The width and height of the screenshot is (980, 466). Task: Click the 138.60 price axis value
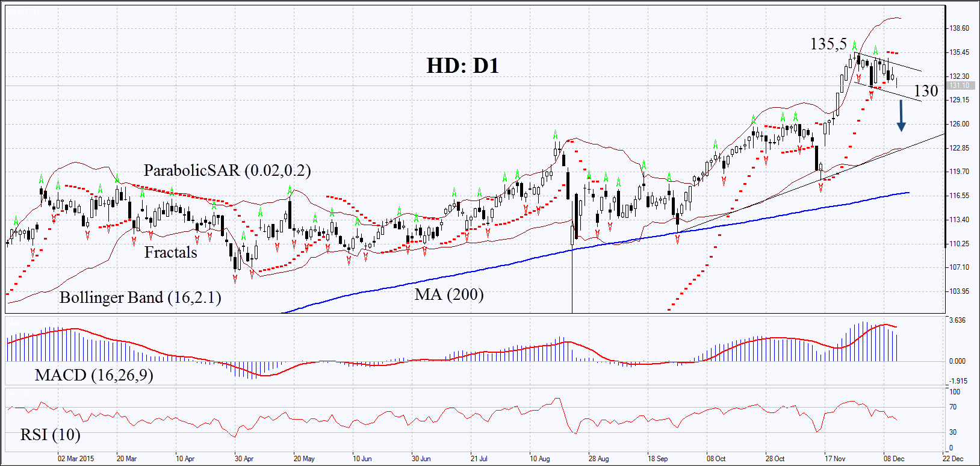tap(960, 28)
